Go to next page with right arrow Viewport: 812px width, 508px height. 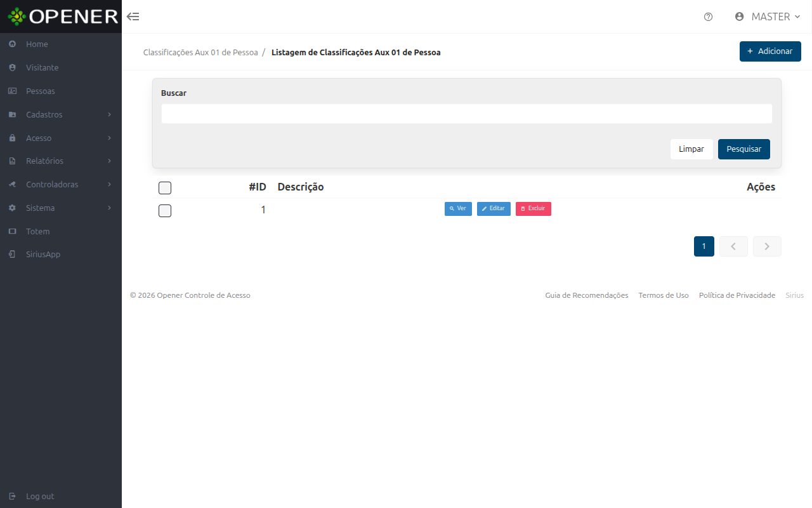point(767,246)
